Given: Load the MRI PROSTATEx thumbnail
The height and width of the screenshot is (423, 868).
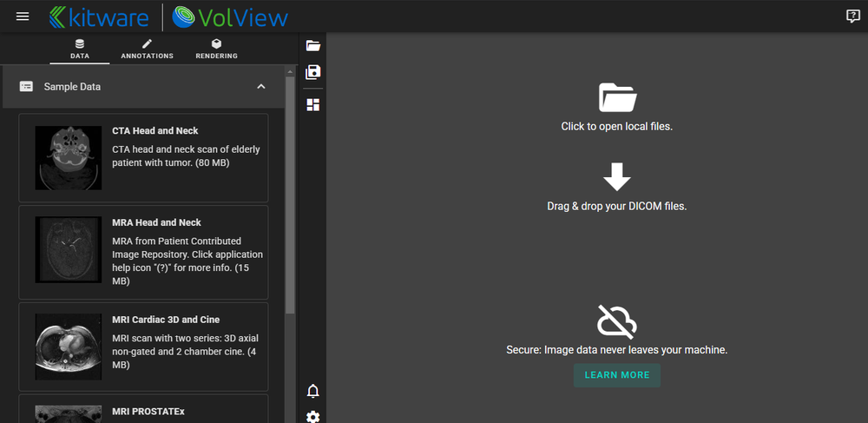Looking at the screenshot, I should click(69, 414).
